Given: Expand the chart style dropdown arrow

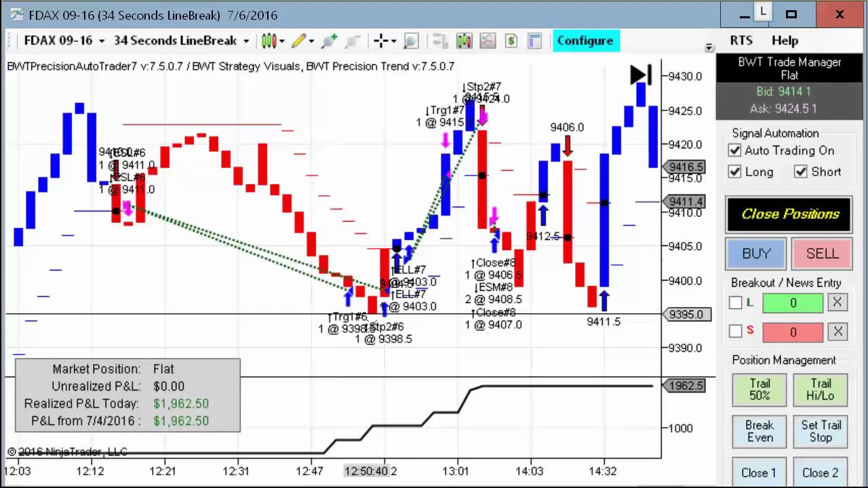Looking at the screenshot, I should coord(281,41).
